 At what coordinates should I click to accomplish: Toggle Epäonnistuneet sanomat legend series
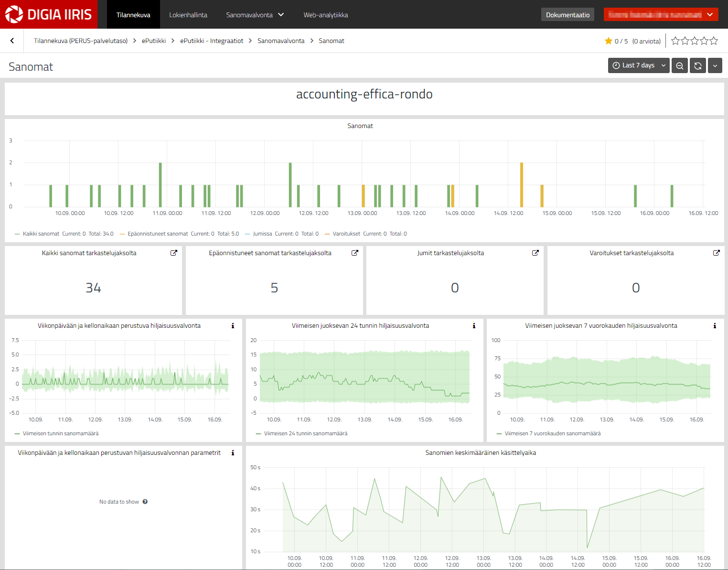(158, 234)
